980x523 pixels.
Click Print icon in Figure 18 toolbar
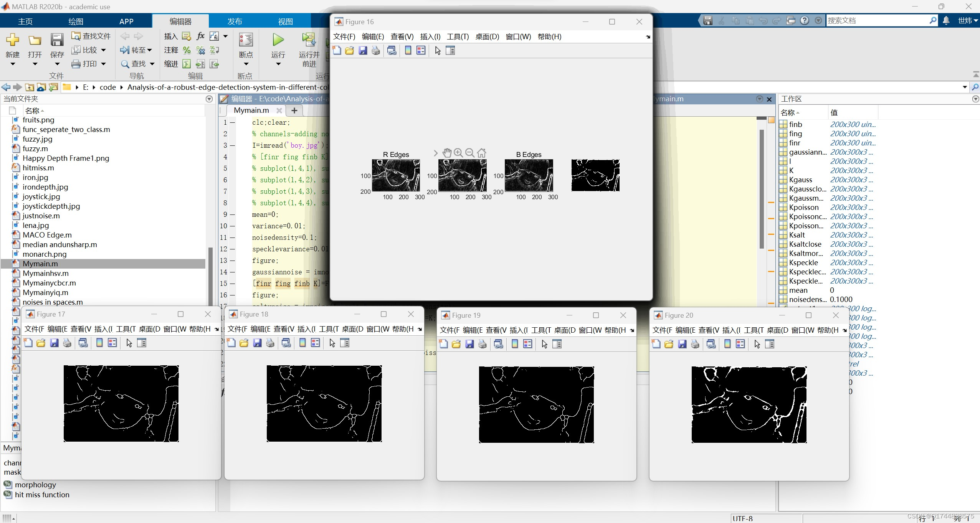pos(270,343)
